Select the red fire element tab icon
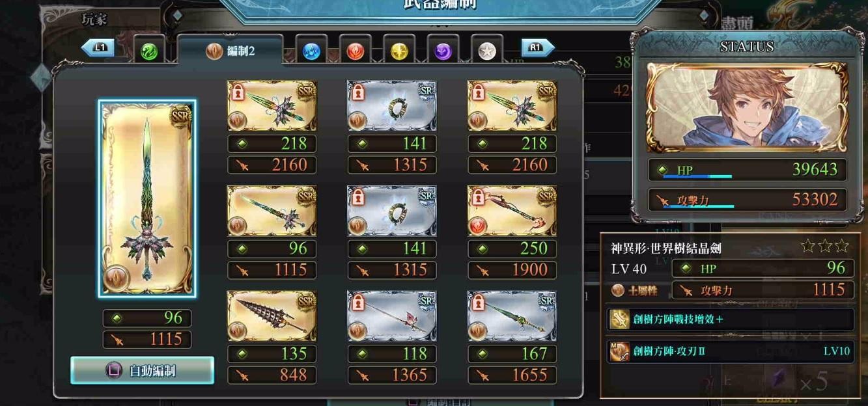This screenshot has width=868, height=406. (x=355, y=51)
